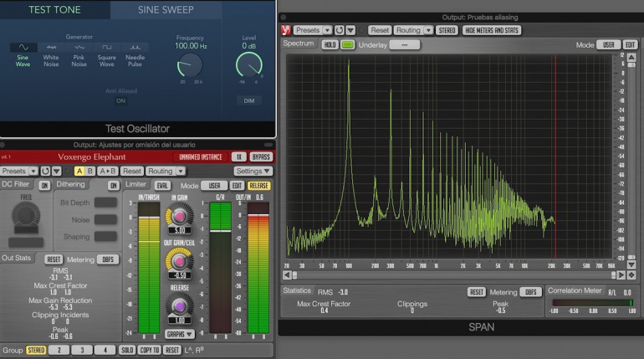This screenshot has height=359, width=644.
Task: Select group 2 tab in Elephant
Action: tap(59, 350)
